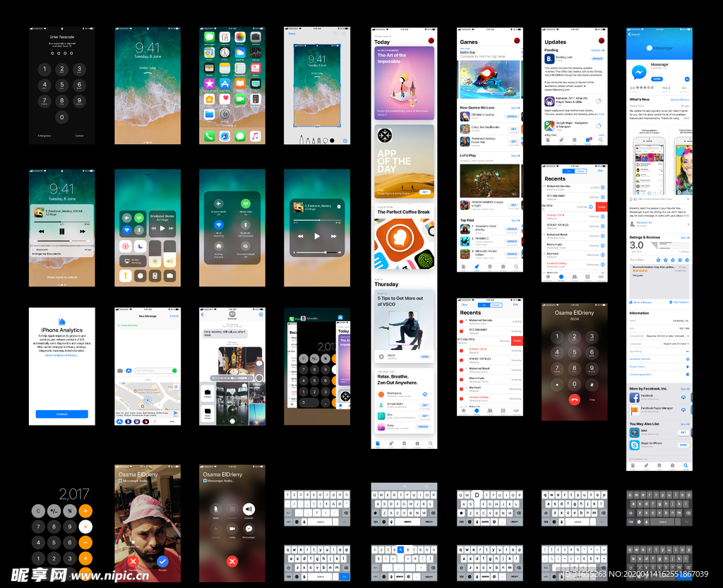723x588 pixels.
Task: Open the Calendar icon showing 18
Action: coord(225,38)
